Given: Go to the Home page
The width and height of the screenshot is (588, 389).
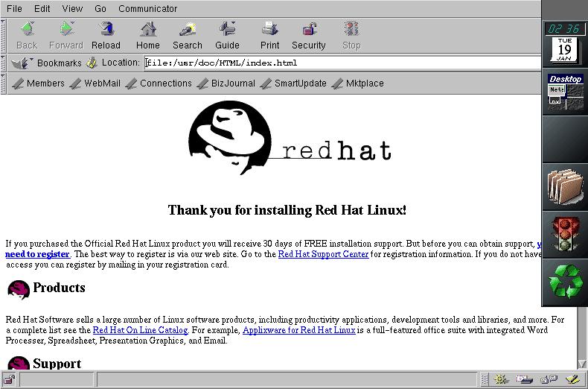Looking at the screenshot, I should 148,36.
